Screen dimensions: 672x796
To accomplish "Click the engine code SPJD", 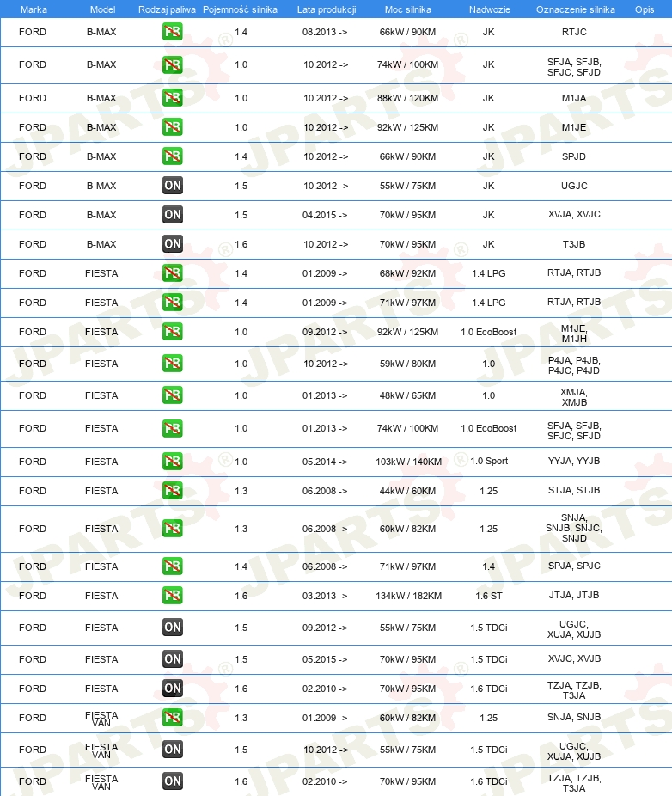I will (x=574, y=156).
